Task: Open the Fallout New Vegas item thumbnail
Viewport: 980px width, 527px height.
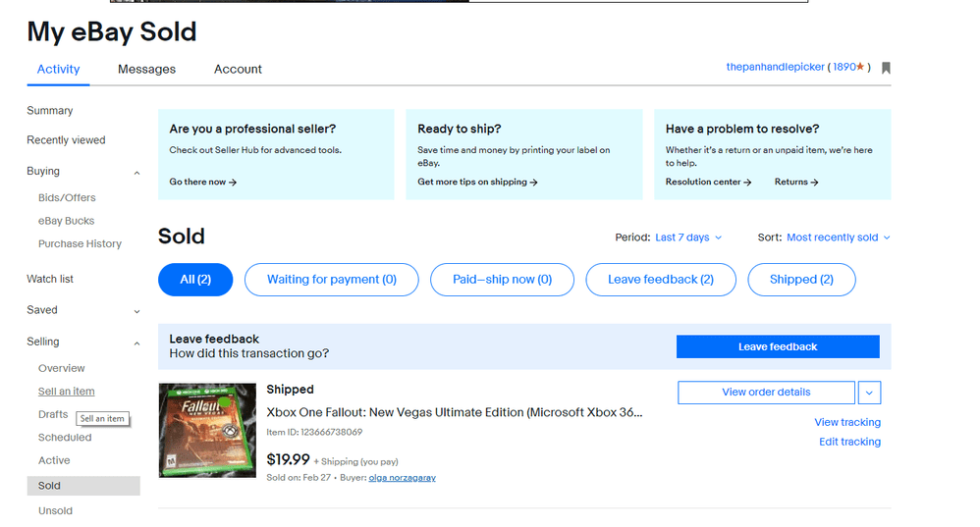Action: click(x=207, y=430)
